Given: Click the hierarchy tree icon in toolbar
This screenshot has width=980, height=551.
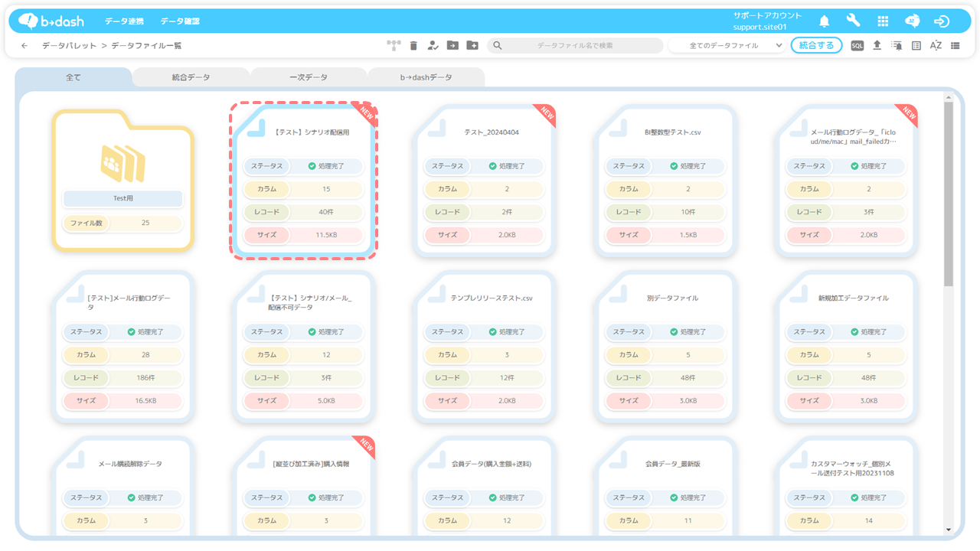Looking at the screenshot, I should [394, 46].
